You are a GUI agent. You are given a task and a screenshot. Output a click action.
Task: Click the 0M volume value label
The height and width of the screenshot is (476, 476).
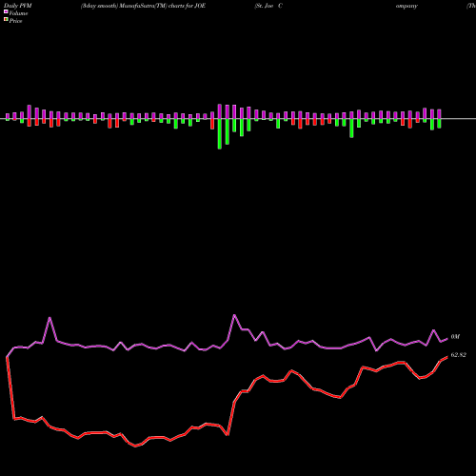[x=455, y=336]
